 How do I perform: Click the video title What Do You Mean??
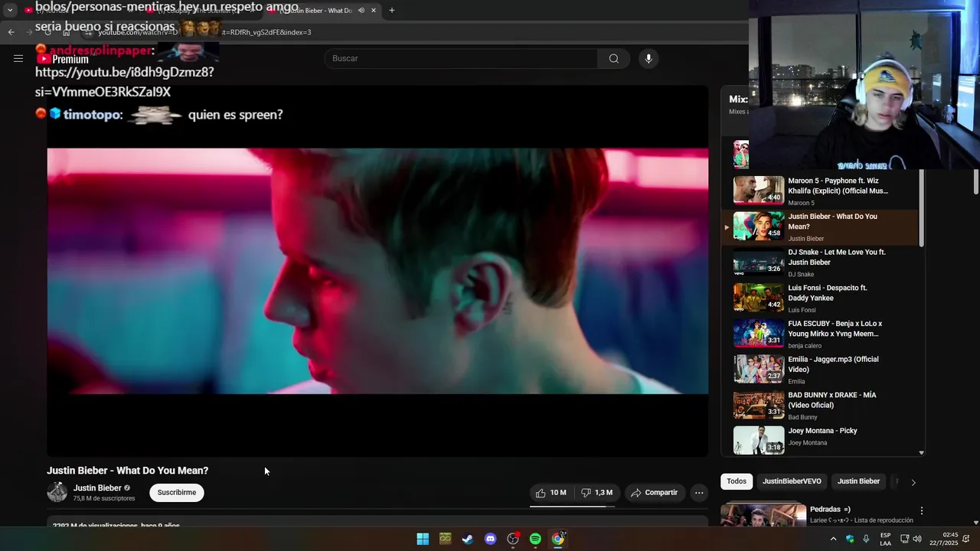[128, 471]
